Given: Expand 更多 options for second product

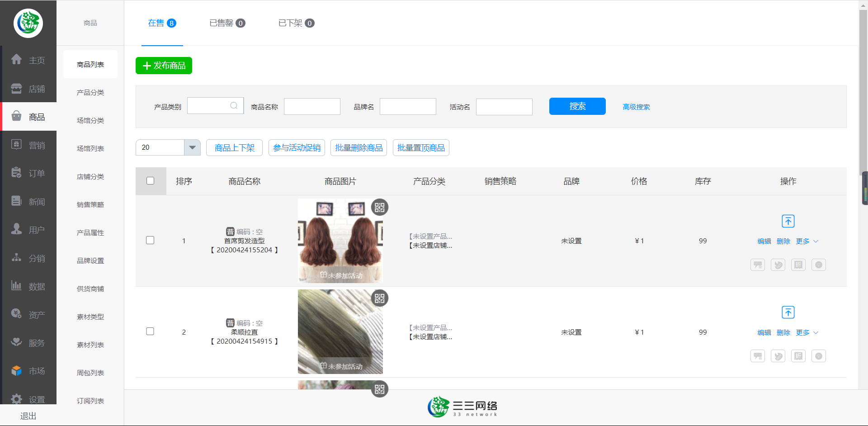Looking at the screenshot, I should tap(807, 333).
